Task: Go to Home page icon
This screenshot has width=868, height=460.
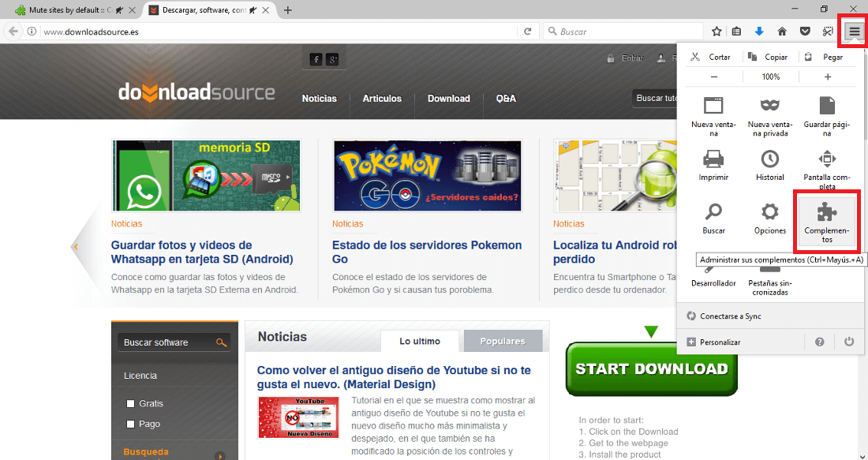Action: (x=782, y=32)
